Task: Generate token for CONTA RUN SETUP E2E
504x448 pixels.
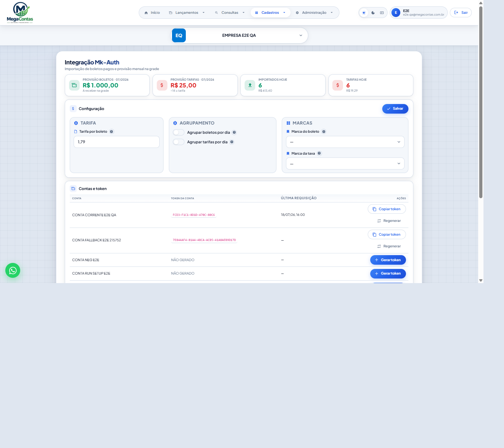Action: pyautogui.click(x=388, y=274)
